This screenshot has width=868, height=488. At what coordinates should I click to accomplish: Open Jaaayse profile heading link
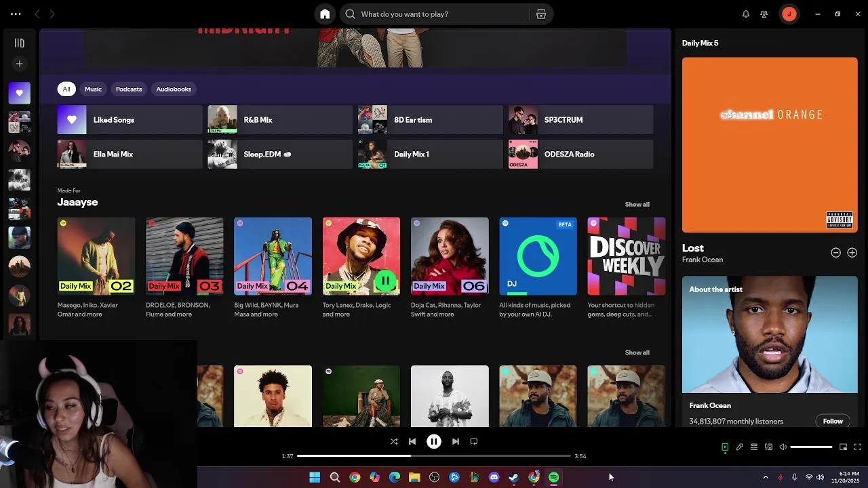pos(77,203)
